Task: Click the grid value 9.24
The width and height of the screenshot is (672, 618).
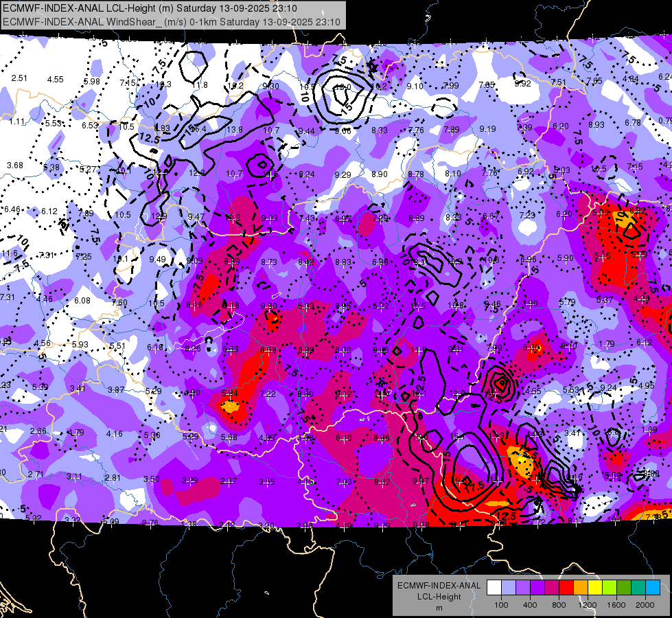Action: 609,388
